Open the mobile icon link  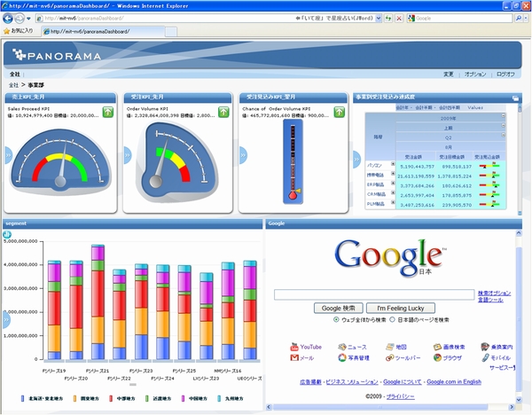(x=485, y=357)
